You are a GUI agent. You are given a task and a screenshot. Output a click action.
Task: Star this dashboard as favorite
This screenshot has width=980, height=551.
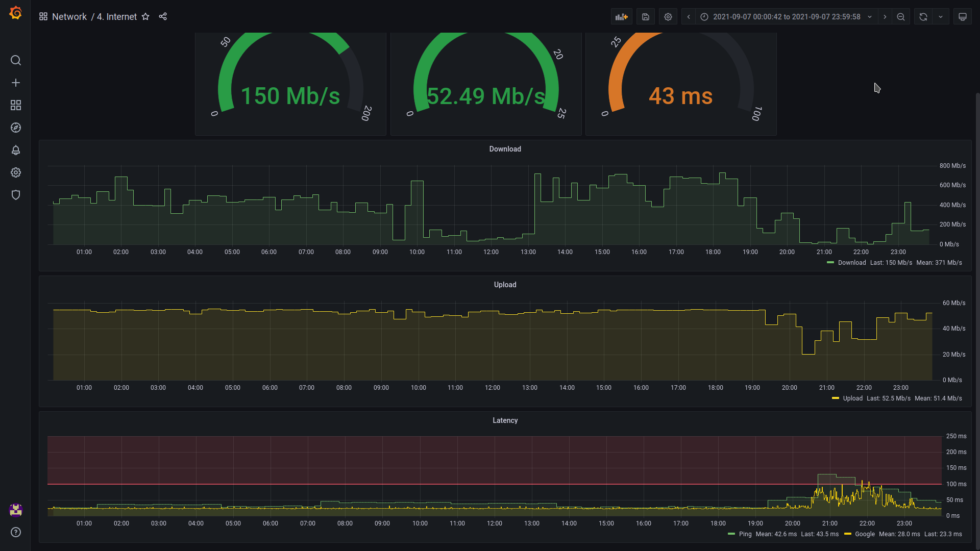(x=145, y=17)
